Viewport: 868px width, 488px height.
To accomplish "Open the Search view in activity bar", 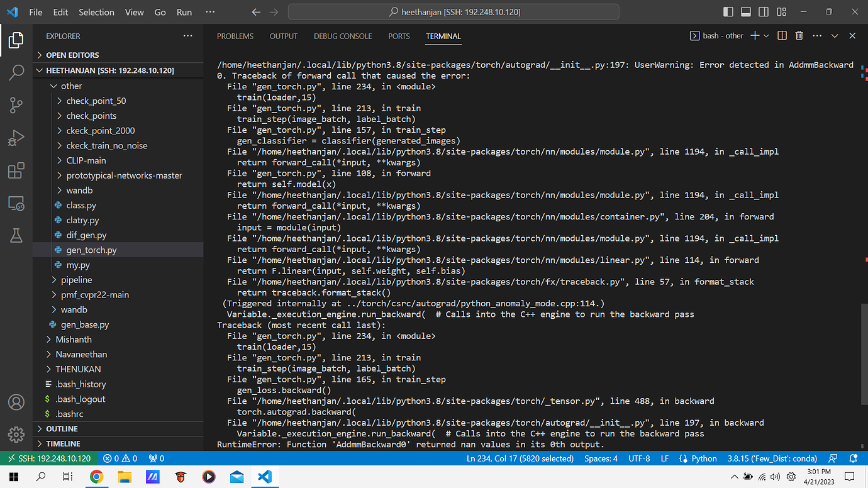I will pos(16,72).
